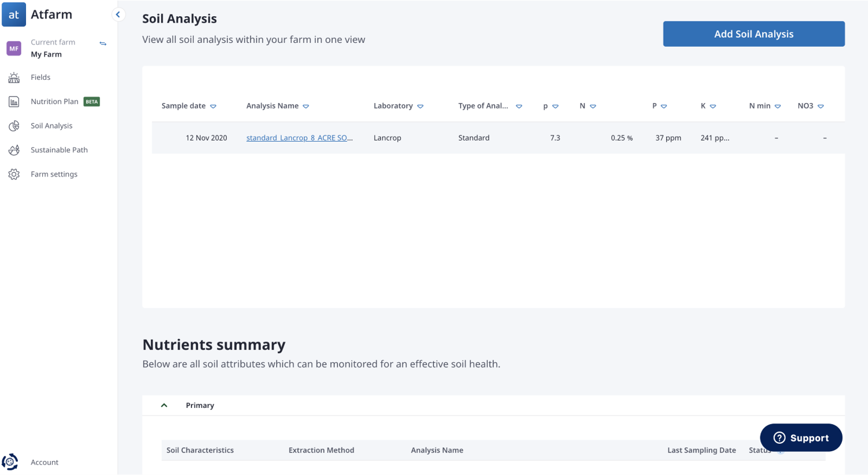The width and height of the screenshot is (868, 475).
Task: Click the Add Soil Analysis button
Action: [753, 34]
